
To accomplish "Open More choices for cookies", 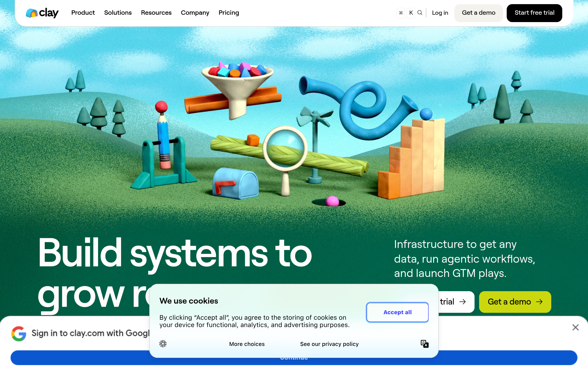I will coord(247,344).
